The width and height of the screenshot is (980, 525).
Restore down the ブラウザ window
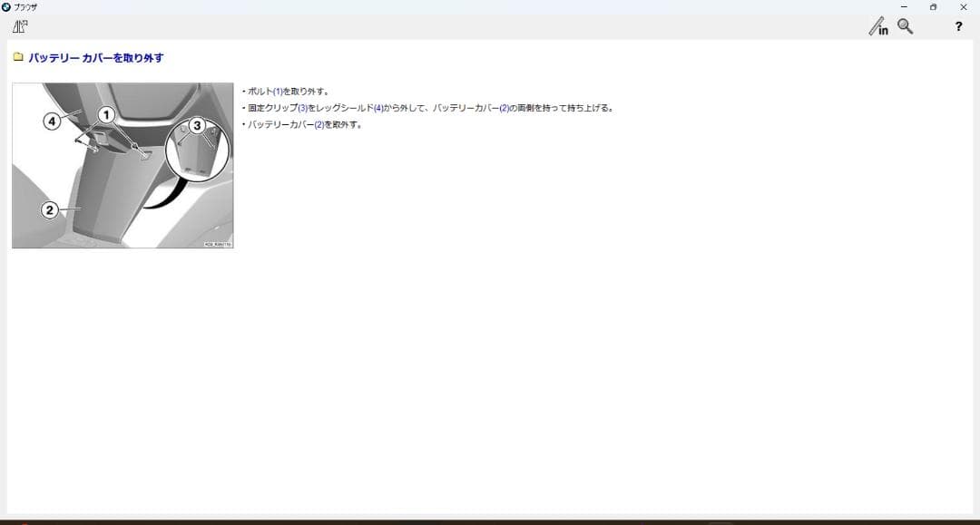click(x=933, y=6)
